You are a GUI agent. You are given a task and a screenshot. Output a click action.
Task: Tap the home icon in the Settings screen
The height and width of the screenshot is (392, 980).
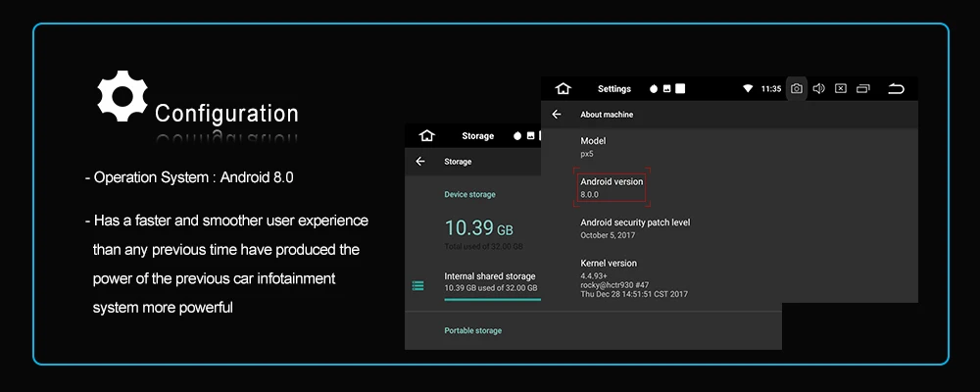(563, 89)
